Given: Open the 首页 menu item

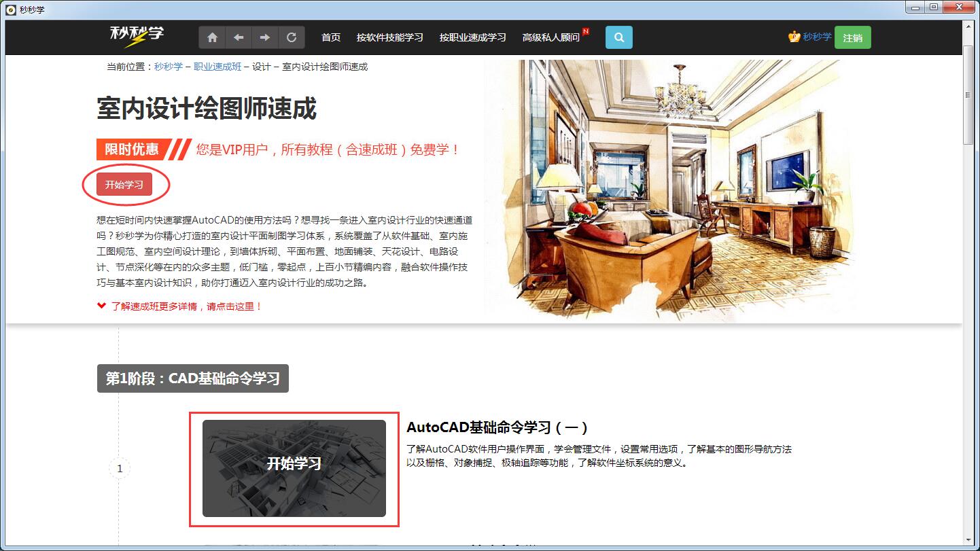Looking at the screenshot, I should 331,37.
